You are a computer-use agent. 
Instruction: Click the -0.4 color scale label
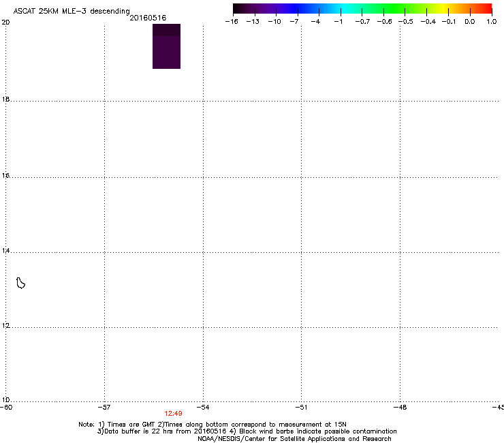click(x=428, y=22)
